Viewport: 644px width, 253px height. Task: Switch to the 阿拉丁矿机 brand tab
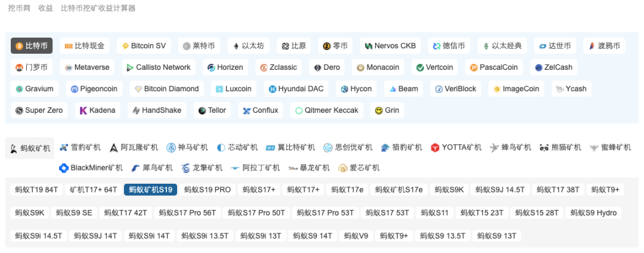tap(255, 168)
